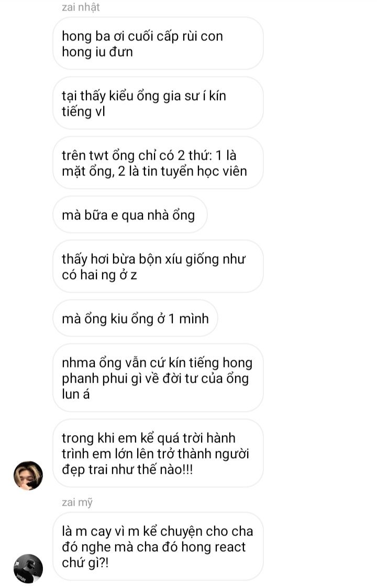Tap the sender name 'zai nhật'
The height and width of the screenshot is (588, 377).
point(81,7)
